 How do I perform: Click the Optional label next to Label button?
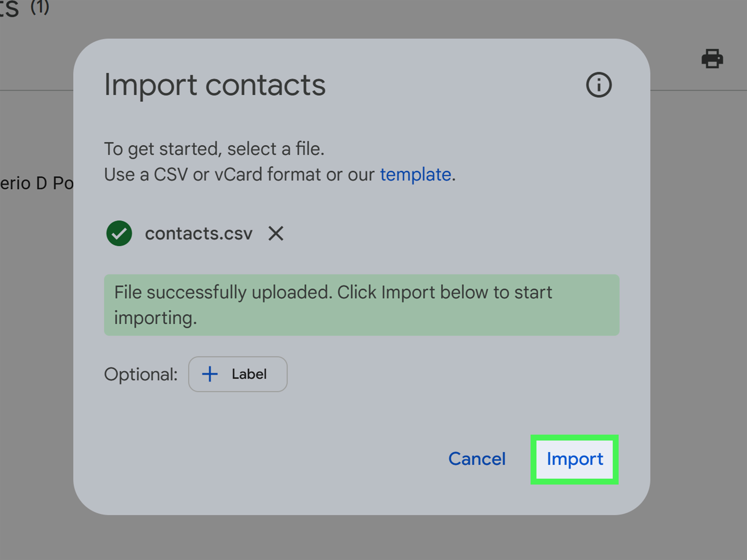tap(141, 374)
